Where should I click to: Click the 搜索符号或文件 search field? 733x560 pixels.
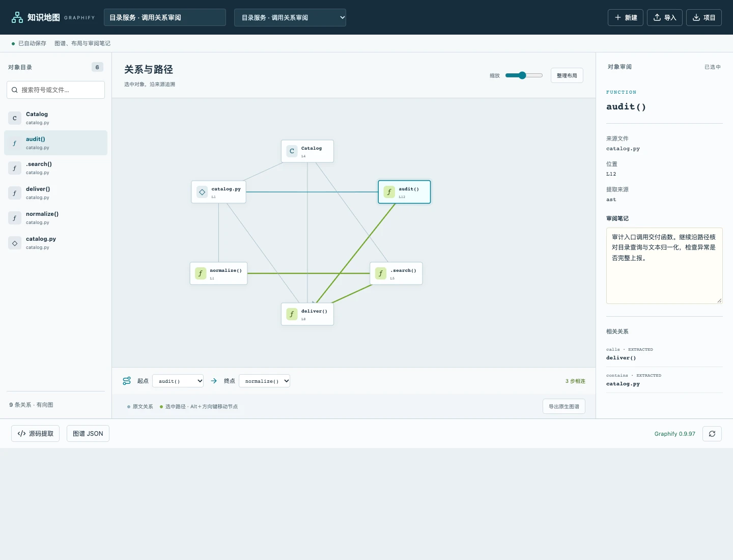click(56, 90)
